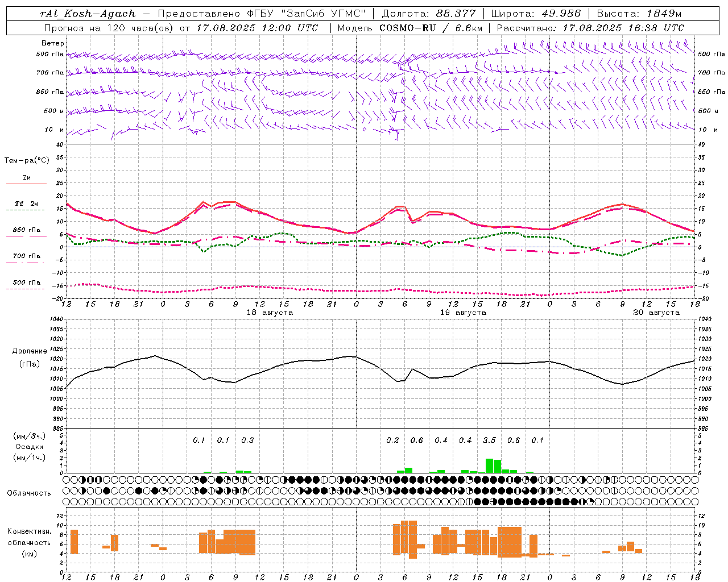Click the station name rAl_Kosh-Agach
This screenshot has width=728, height=582.
point(88,14)
